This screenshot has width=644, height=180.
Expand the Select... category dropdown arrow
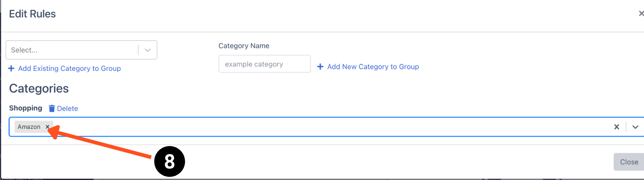pos(148,50)
